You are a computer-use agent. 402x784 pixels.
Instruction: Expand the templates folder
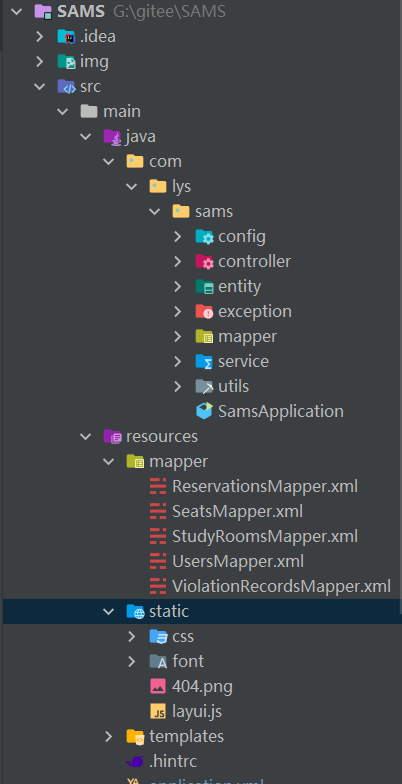click(109, 736)
